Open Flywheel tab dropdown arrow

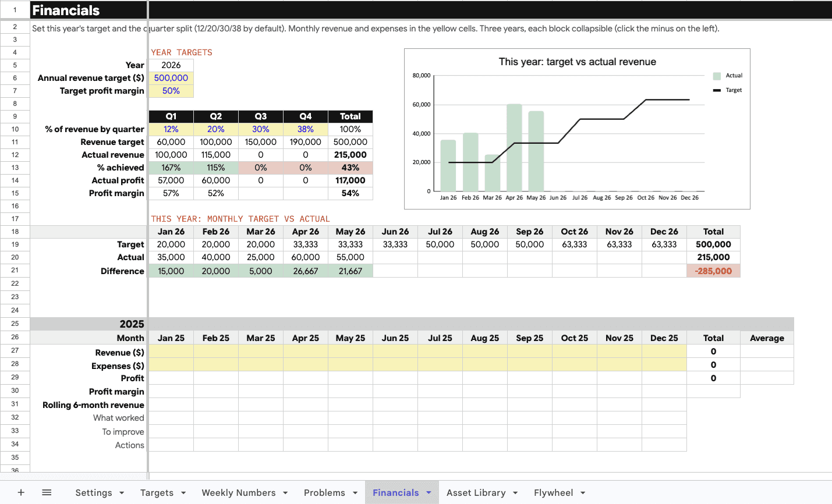coord(583,493)
